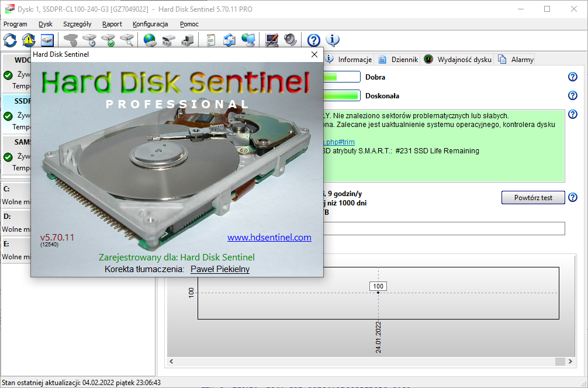Open the Program menu

point(15,24)
